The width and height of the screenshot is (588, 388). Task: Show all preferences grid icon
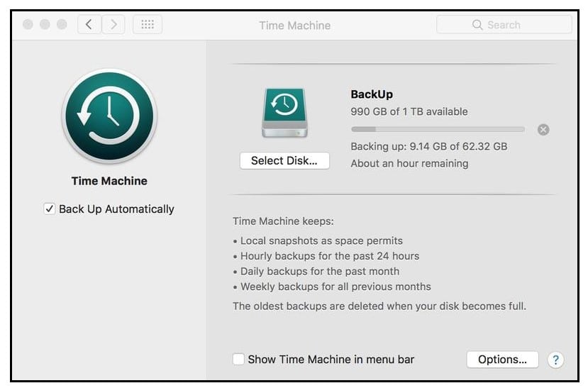[x=148, y=25]
